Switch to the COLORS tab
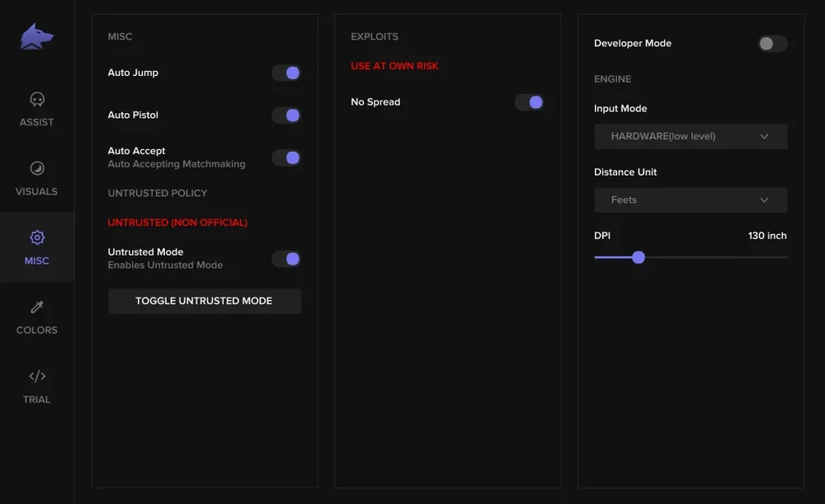 click(x=36, y=318)
